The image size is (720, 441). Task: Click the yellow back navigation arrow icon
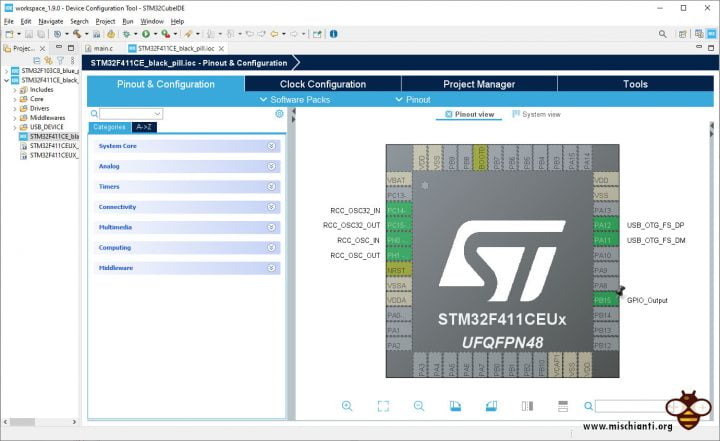(274, 34)
